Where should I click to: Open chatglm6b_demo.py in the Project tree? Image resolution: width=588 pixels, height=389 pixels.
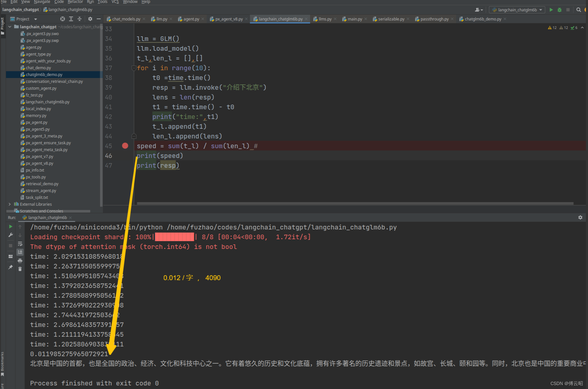click(x=44, y=75)
